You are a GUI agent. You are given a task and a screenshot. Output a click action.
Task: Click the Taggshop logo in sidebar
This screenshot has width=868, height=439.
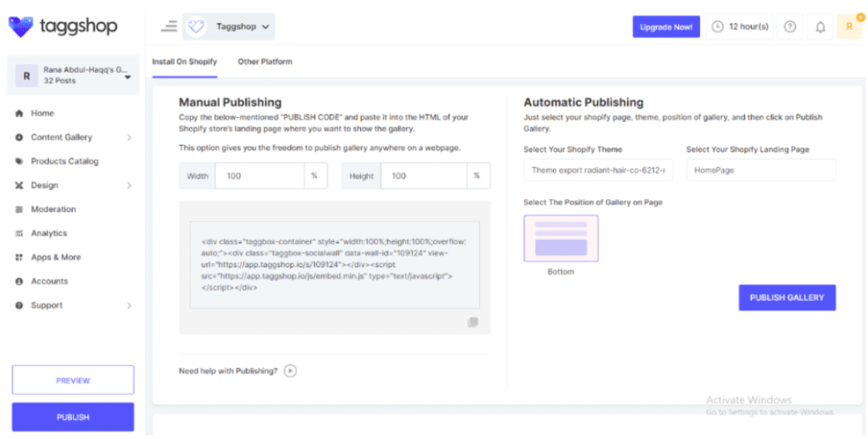tap(63, 26)
